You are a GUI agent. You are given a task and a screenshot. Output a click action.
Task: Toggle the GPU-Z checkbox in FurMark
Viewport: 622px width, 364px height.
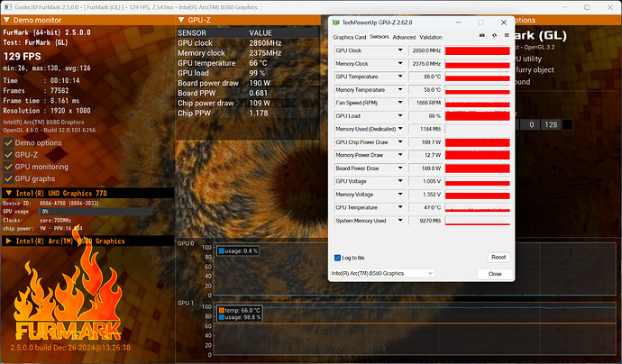point(9,155)
